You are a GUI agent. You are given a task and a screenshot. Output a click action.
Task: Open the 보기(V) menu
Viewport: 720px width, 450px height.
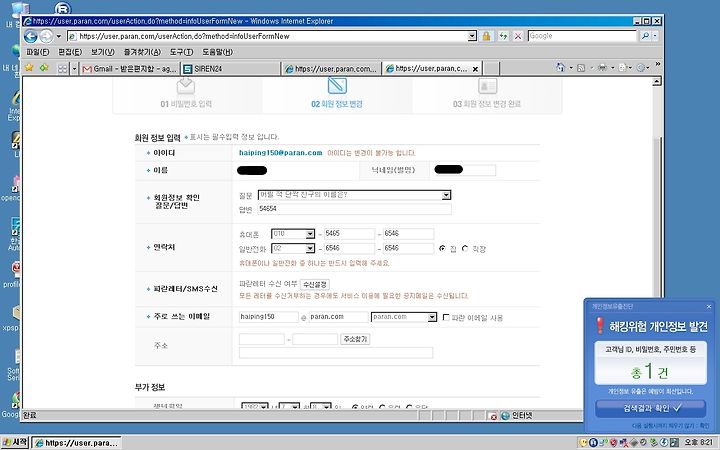[x=102, y=52]
